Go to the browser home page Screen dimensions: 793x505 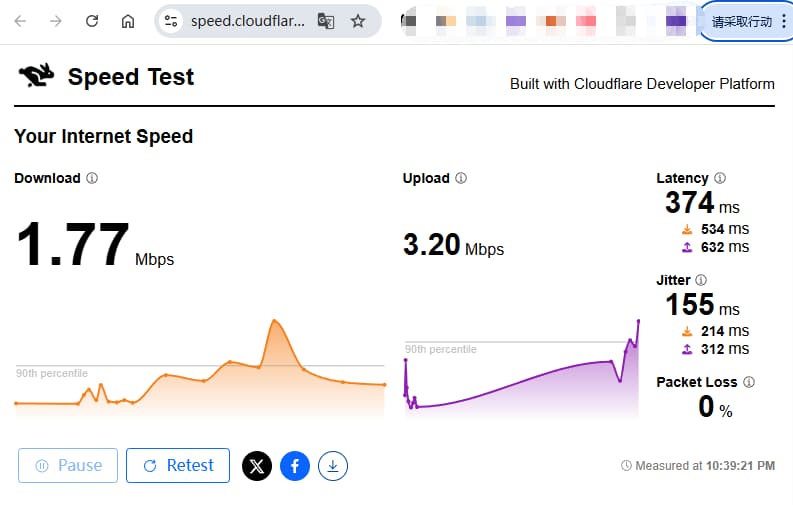click(x=127, y=21)
